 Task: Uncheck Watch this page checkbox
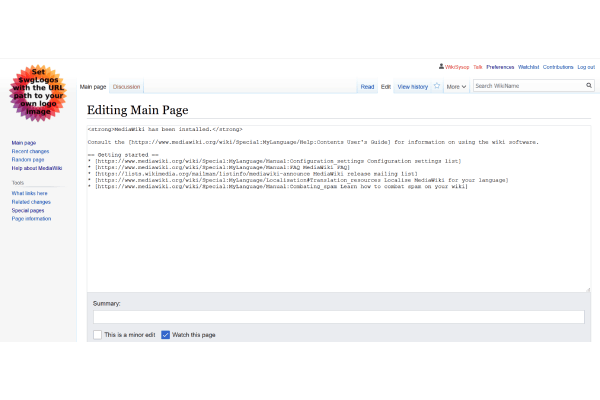click(x=166, y=334)
